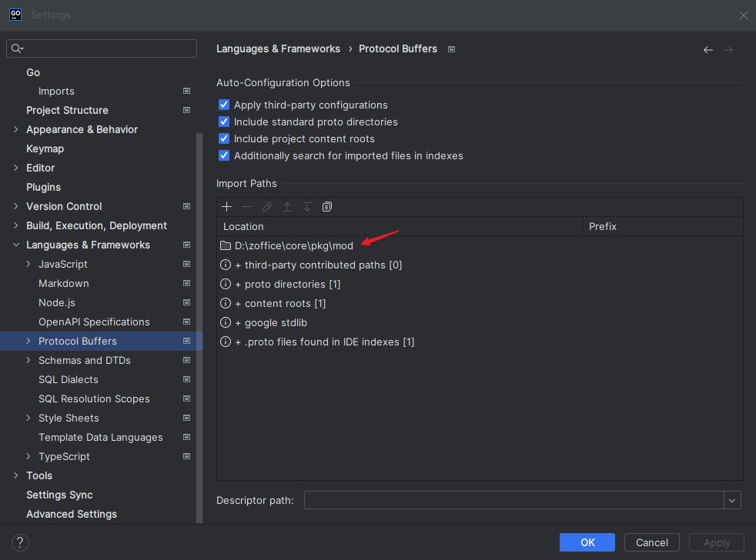
Task: Click the Add import path plus icon
Action: point(226,207)
